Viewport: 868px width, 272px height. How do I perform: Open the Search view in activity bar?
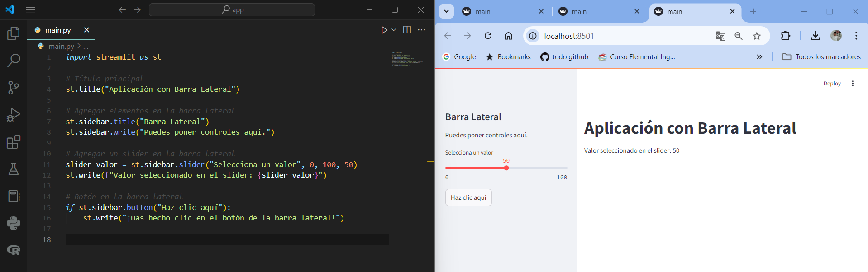pyautogui.click(x=14, y=60)
